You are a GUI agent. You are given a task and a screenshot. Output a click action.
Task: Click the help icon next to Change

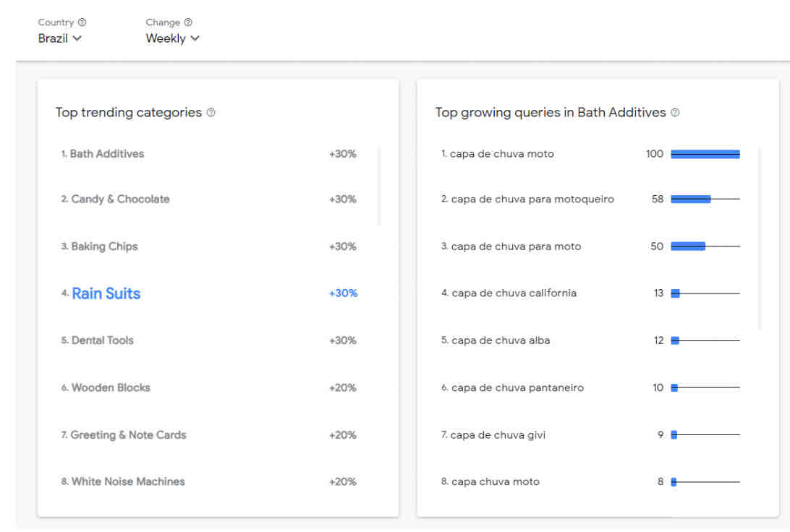tap(188, 22)
